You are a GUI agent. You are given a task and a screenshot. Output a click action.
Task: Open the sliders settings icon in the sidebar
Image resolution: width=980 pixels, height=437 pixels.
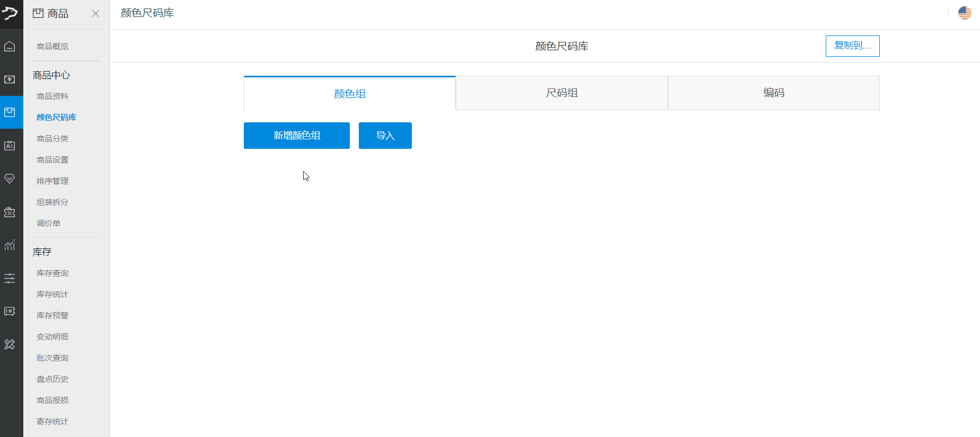10,278
